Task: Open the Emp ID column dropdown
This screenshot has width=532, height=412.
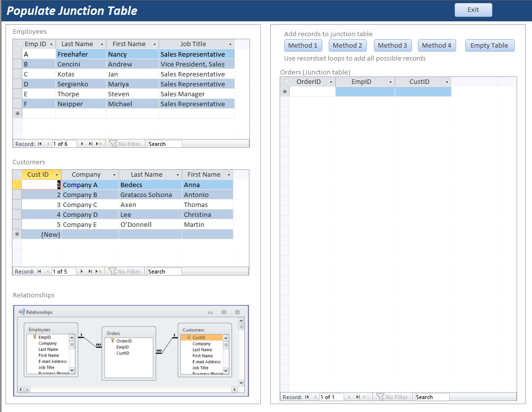Action: click(x=50, y=44)
